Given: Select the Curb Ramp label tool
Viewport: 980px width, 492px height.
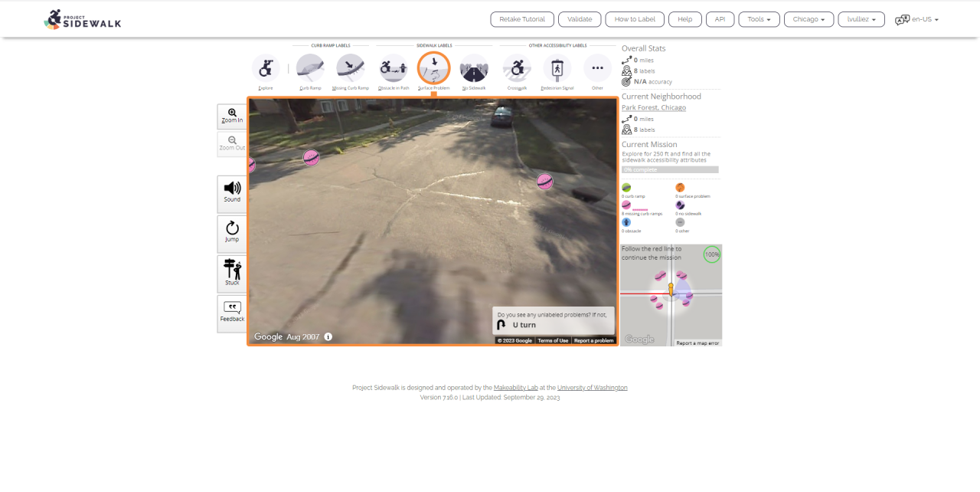Looking at the screenshot, I should [310, 68].
